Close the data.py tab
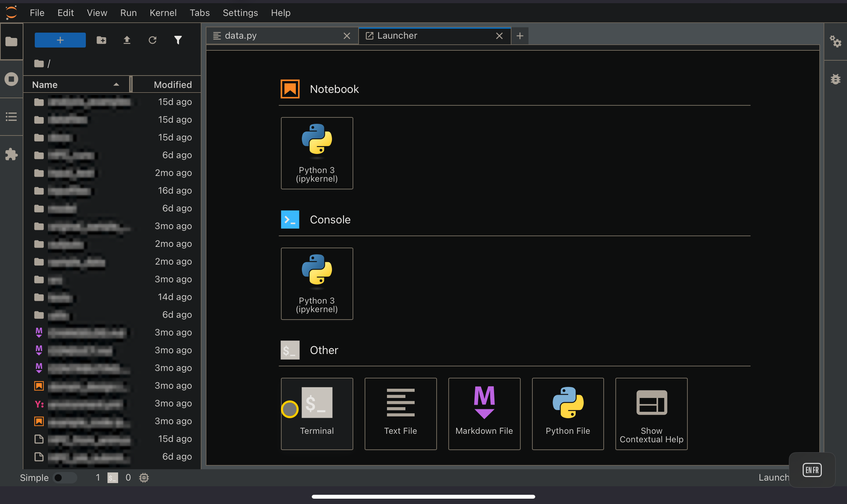Screen dimensions: 847x504 pos(347,36)
